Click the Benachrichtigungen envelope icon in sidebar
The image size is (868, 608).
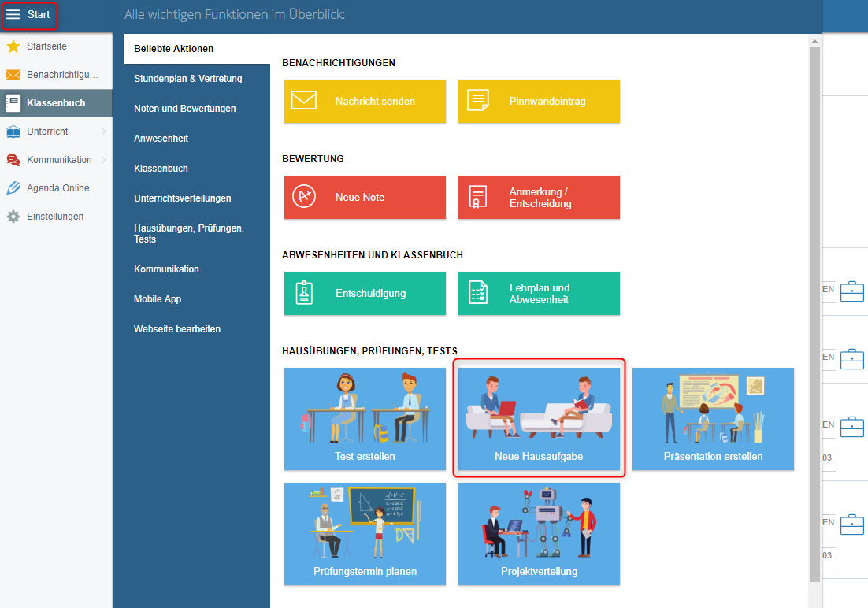pos(13,75)
